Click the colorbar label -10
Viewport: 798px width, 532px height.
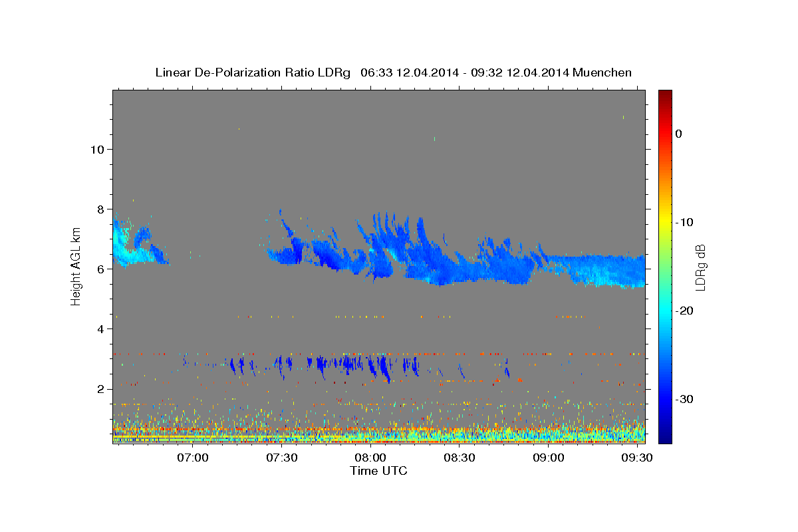pyautogui.click(x=684, y=222)
